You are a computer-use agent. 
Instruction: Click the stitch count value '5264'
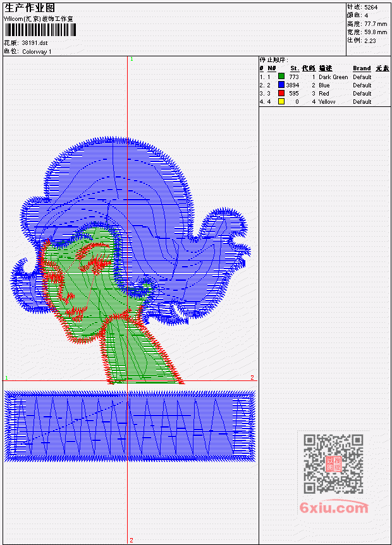click(x=371, y=7)
